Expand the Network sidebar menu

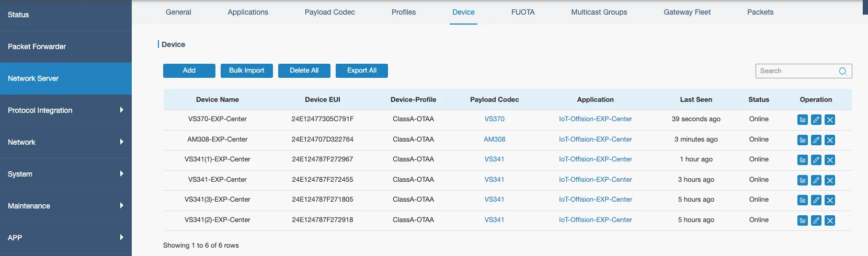(x=66, y=142)
